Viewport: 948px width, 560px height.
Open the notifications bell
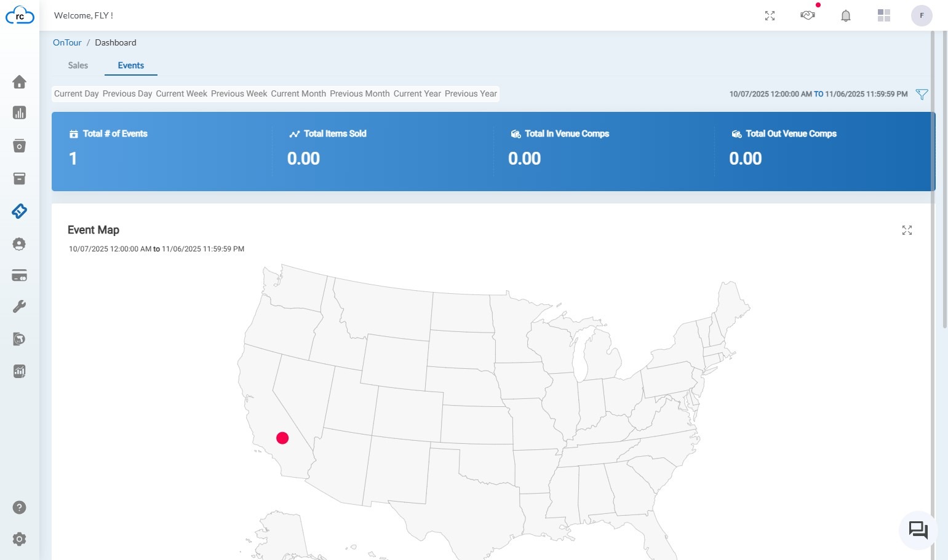846,16
